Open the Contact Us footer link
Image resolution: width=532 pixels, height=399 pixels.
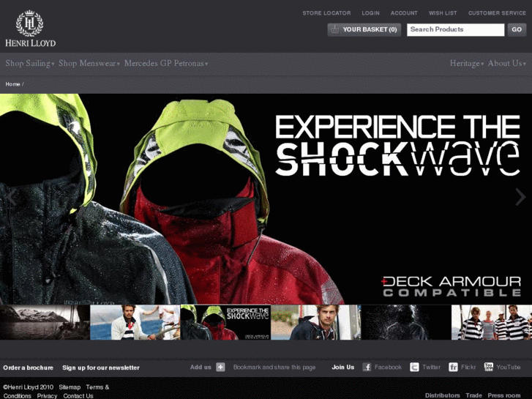click(x=78, y=396)
